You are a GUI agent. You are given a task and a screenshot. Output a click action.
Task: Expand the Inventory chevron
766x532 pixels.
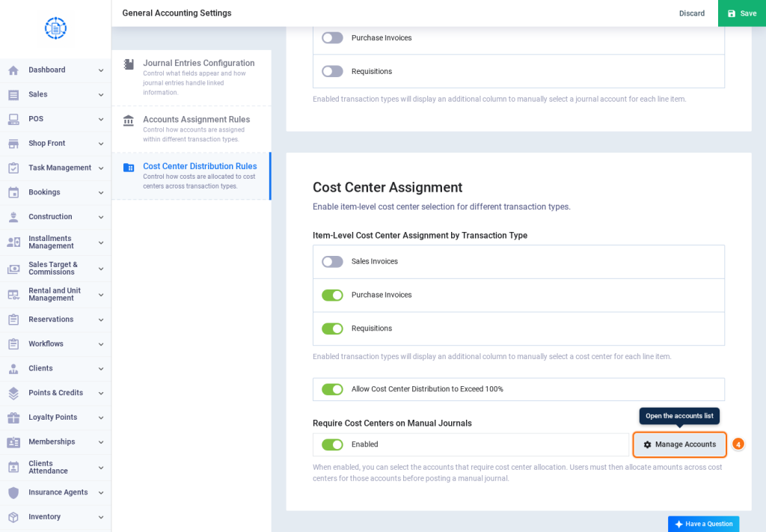[101, 517]
